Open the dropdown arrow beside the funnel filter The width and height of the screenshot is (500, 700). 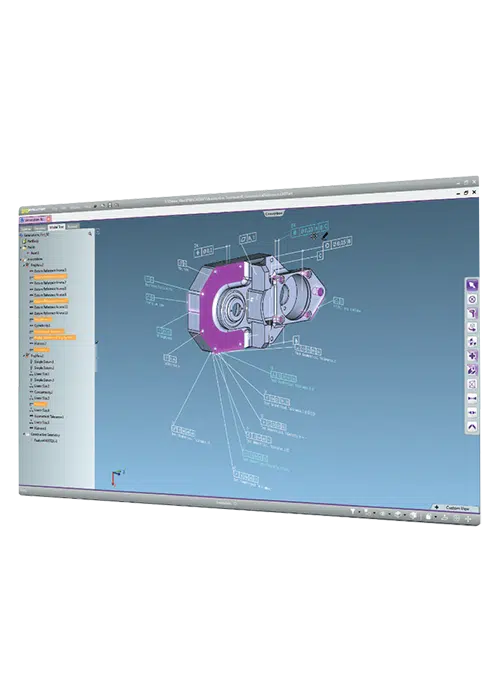tap(359, 512)
